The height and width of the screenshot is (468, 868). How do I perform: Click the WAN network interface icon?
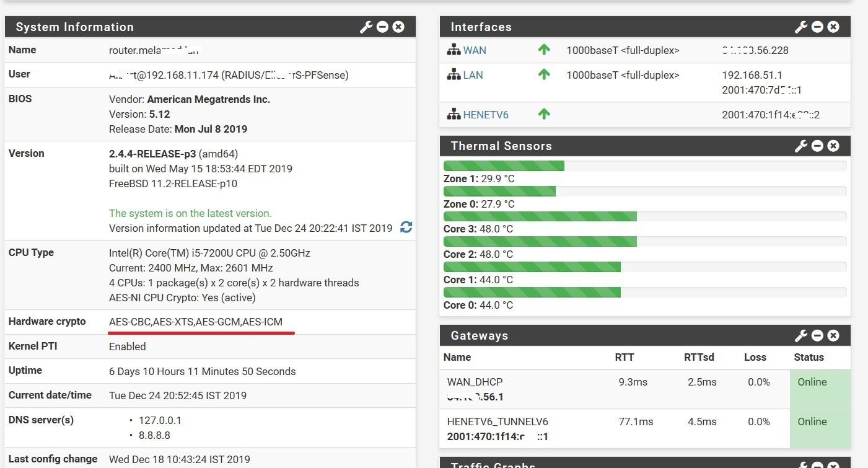(x=454, y=50)
